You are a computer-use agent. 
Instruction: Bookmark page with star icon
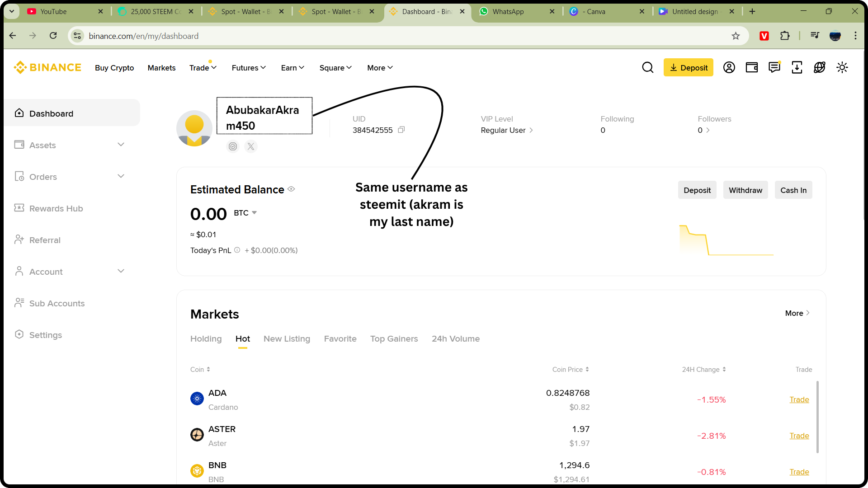(736, 36)
